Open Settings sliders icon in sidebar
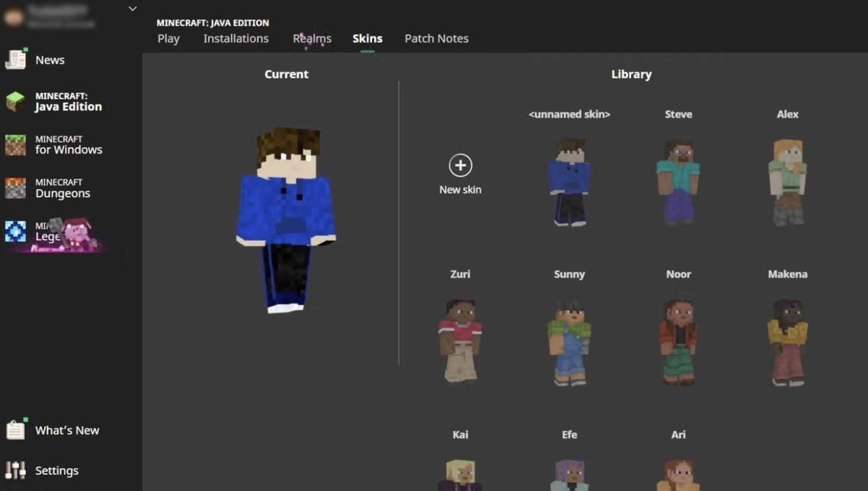Screen dimensions: 868x491 16,470
